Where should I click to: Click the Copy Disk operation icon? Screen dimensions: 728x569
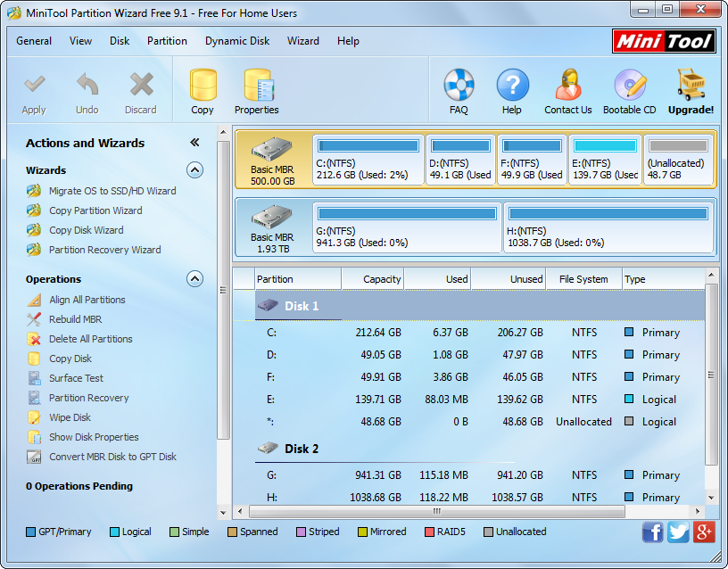click(34, 359)
